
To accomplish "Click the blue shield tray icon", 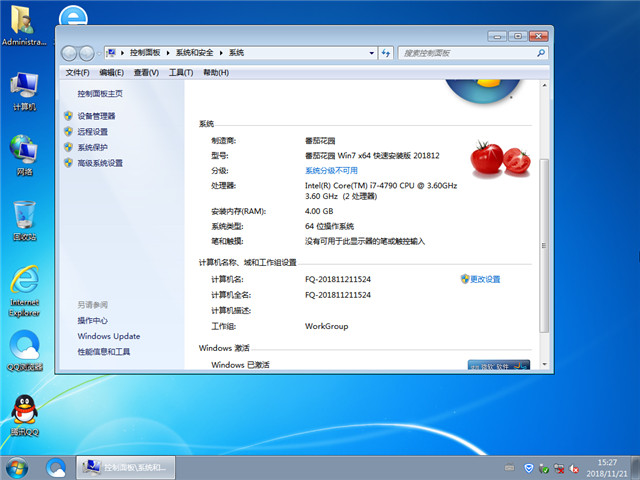I will [529, 468].
